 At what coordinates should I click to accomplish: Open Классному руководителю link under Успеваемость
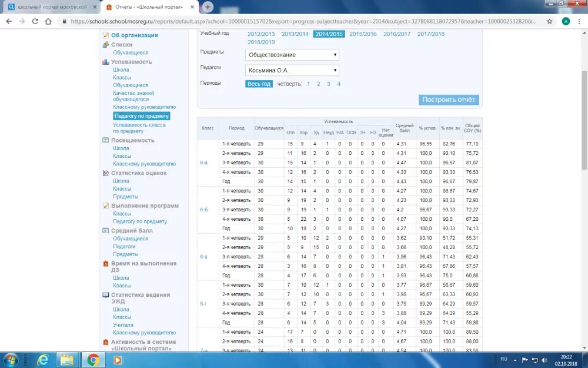coord(144,107)
